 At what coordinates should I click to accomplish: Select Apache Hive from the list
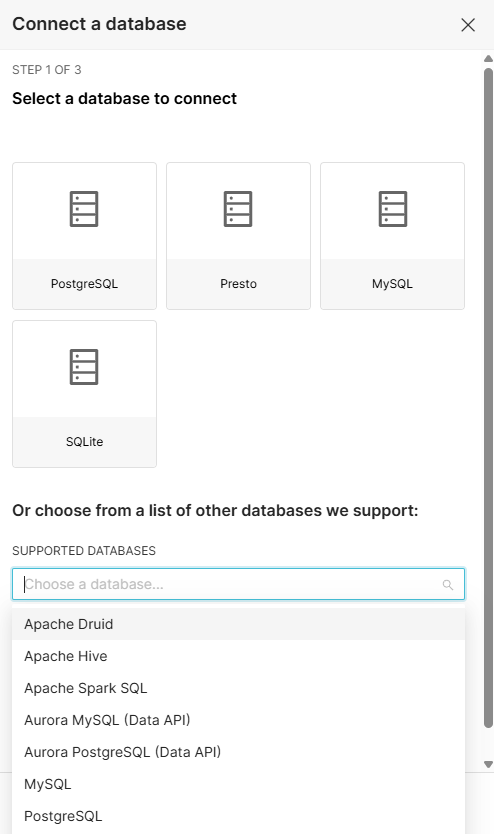pyautogui.click(x=238, y=656)
